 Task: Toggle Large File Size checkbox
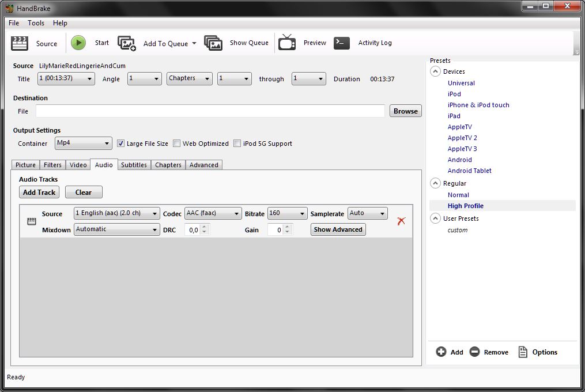click(120, 144)
